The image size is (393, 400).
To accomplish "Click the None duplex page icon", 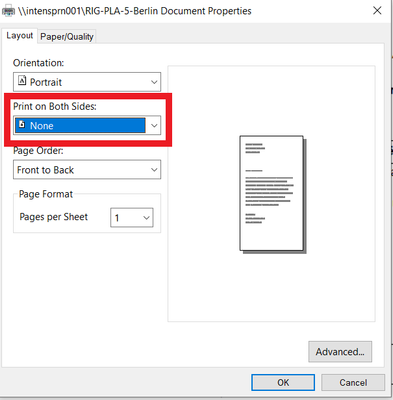I will point(22,124).
